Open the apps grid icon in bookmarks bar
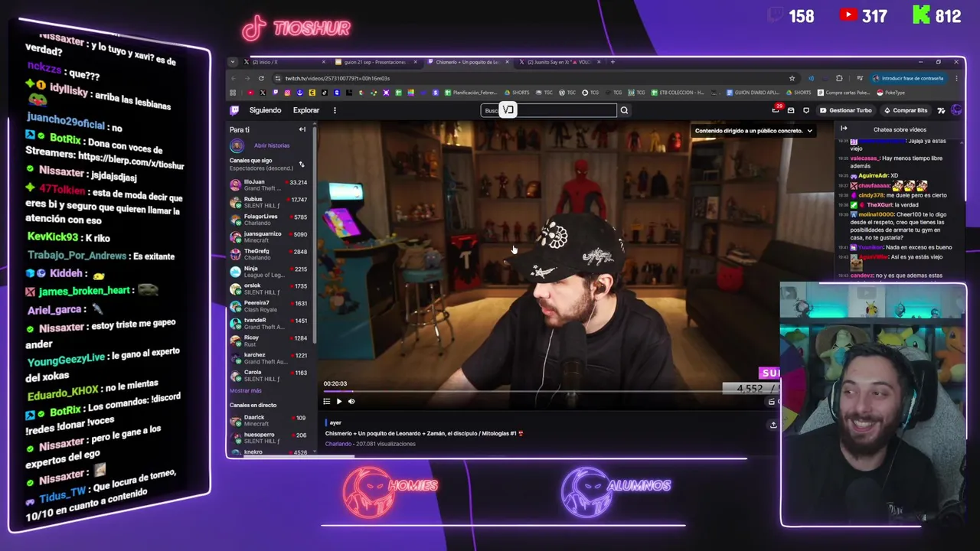Screen dimensions: 980x551 click(x=233, y=93)
